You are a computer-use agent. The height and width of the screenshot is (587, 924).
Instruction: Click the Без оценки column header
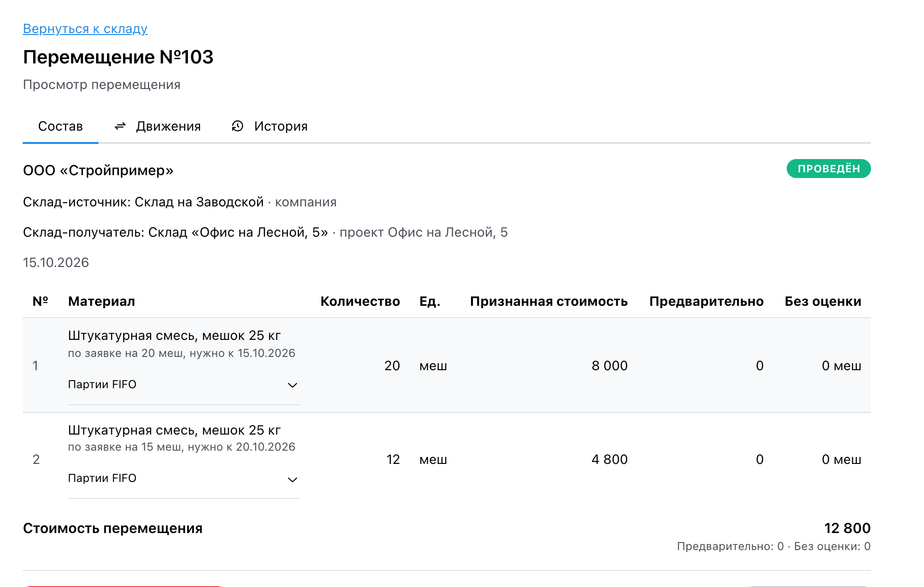[823, 302]
